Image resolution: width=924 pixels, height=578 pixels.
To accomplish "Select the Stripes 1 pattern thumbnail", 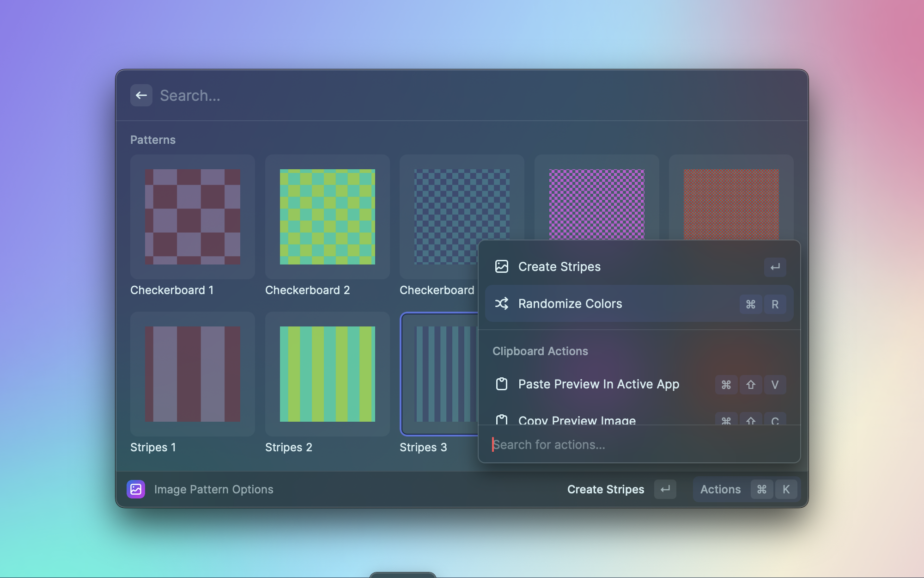I will 193,374.
